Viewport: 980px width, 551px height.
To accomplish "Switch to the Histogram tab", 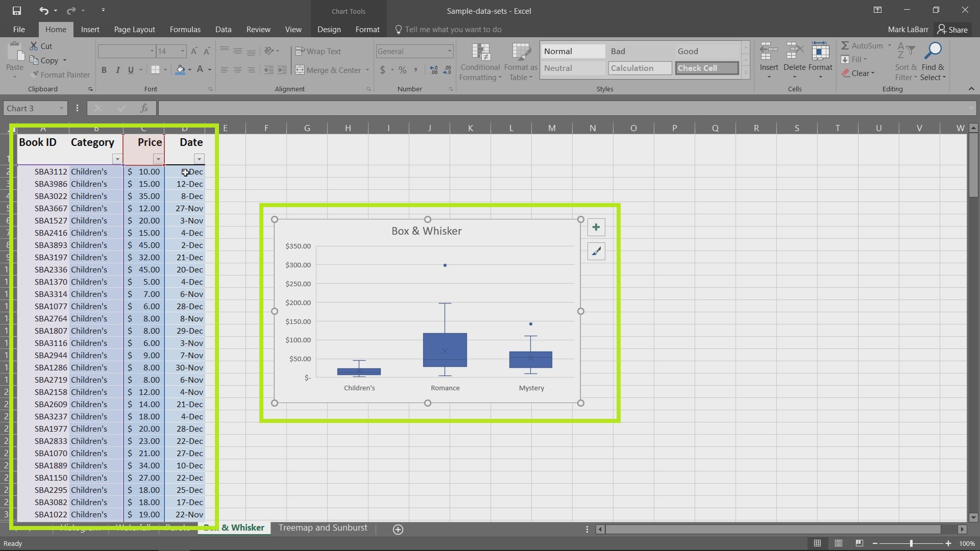I will 80,528.
